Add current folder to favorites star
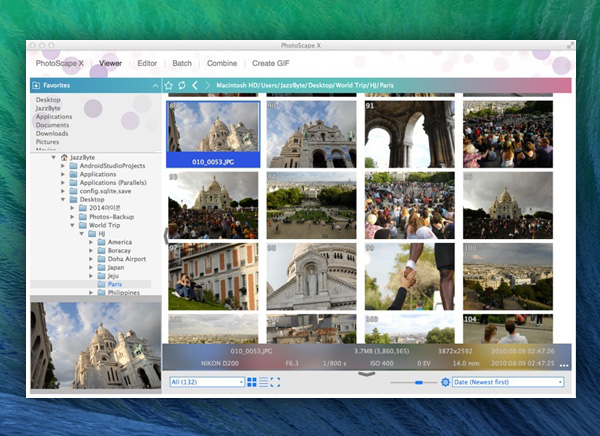This screenshot has height=436, width=600. pyautogui.click(x=169, y=85)
